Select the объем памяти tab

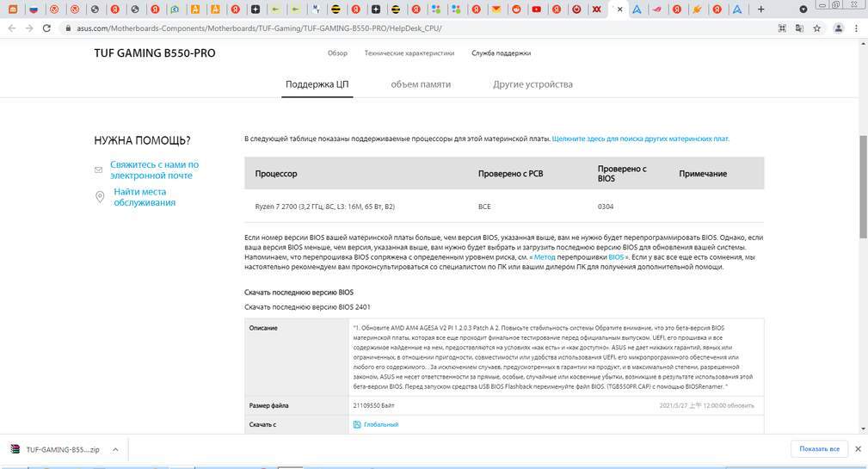tap(421, 84)
